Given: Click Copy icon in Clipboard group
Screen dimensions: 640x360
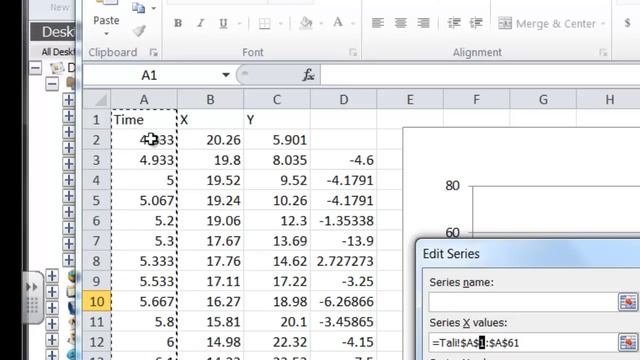Looking at the screenshot, I should pyautogui.click(x=139, y=8).
